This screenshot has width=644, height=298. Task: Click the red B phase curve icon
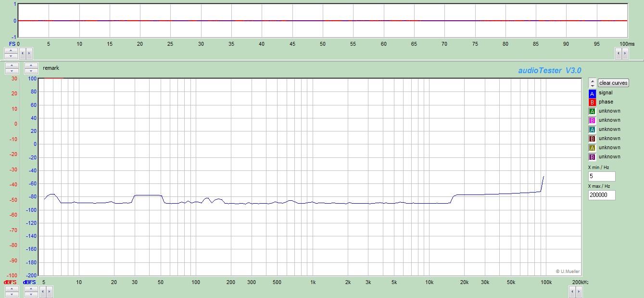click(592, 102)
